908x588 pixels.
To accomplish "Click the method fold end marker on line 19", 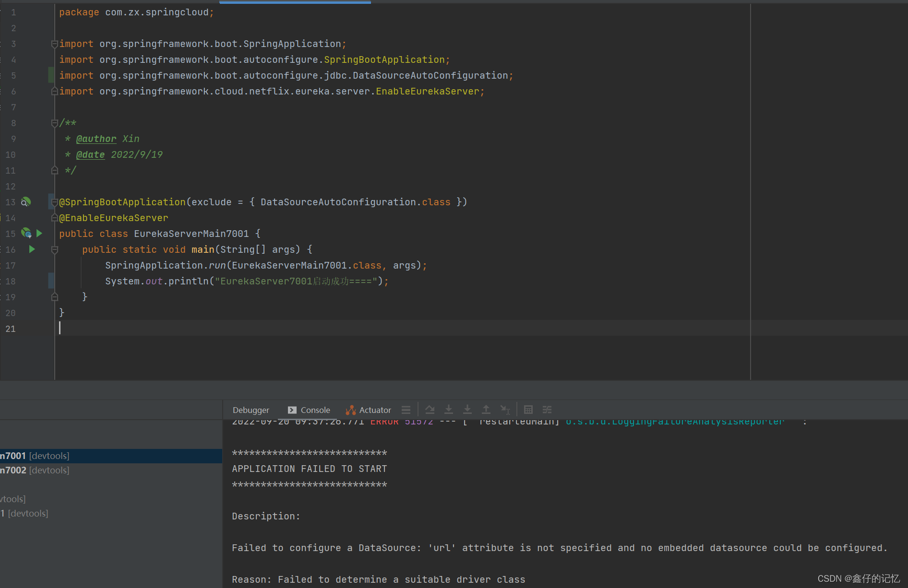I will tap(55, 297).
